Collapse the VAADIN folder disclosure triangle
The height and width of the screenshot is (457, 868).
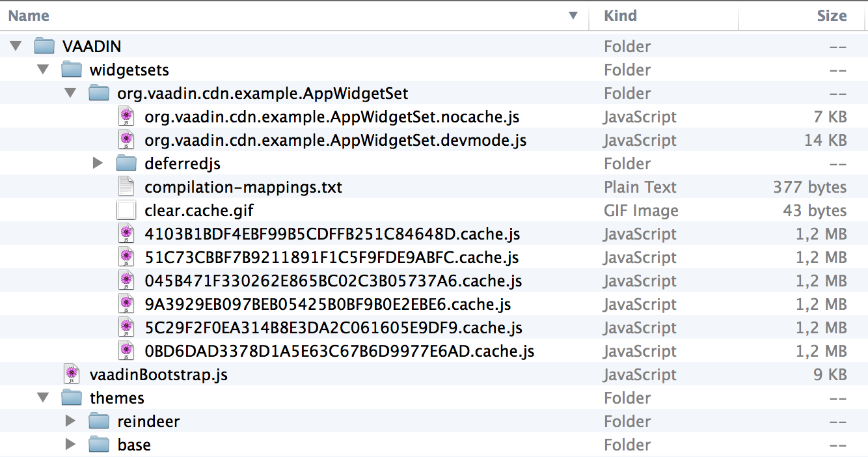[16, 46]
